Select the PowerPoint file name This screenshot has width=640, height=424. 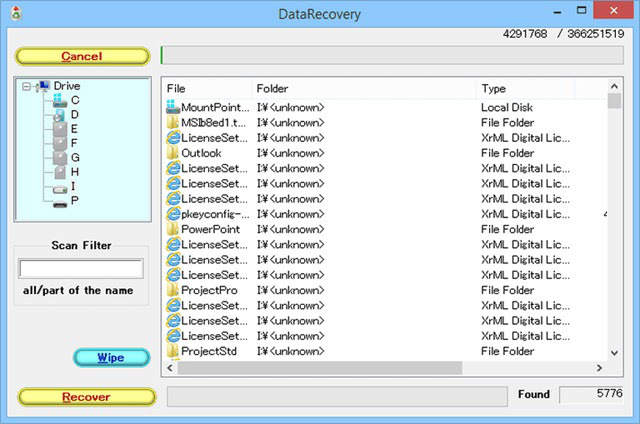point(211,229)
